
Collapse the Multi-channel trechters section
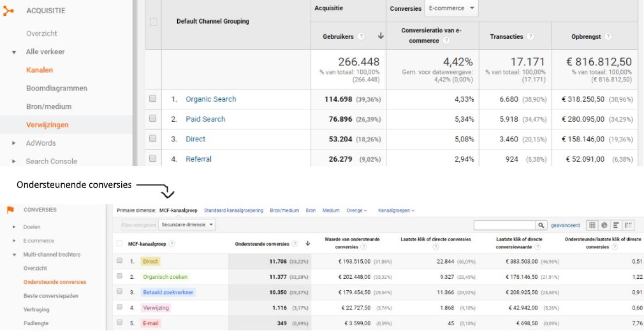[14, 254]
